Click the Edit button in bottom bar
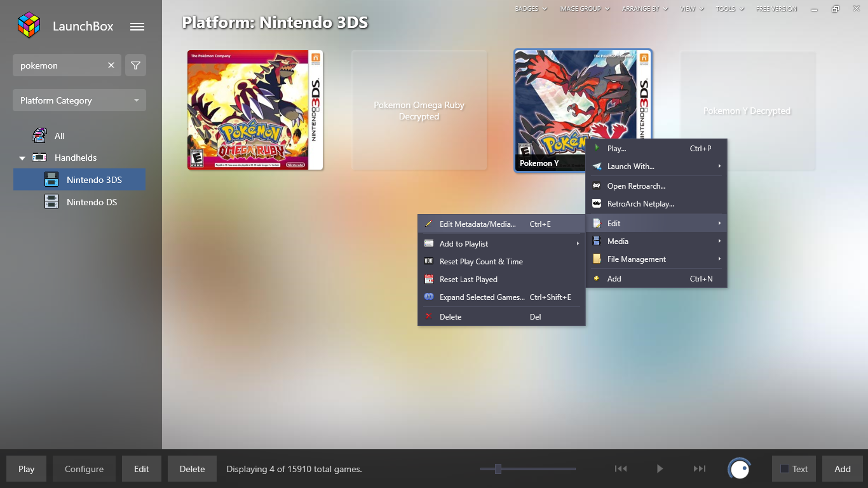868x488 pixels. coord(142,469)
